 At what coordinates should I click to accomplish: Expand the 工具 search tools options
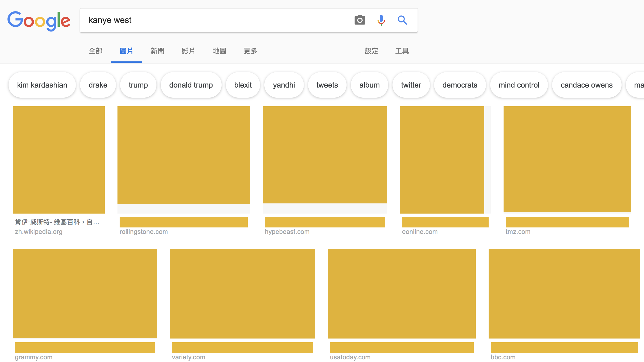[402, 51]
